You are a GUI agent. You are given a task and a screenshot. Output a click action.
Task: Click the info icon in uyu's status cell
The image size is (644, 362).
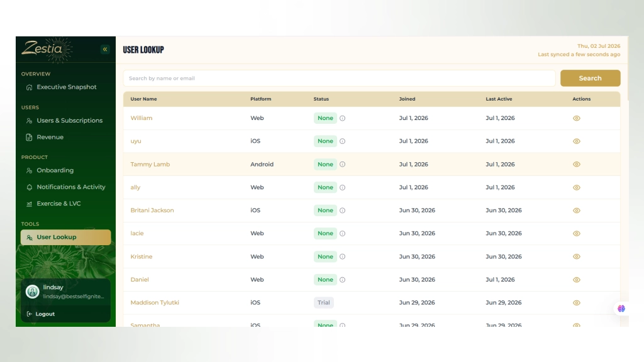pyautogui.click(x=343, y=141)
